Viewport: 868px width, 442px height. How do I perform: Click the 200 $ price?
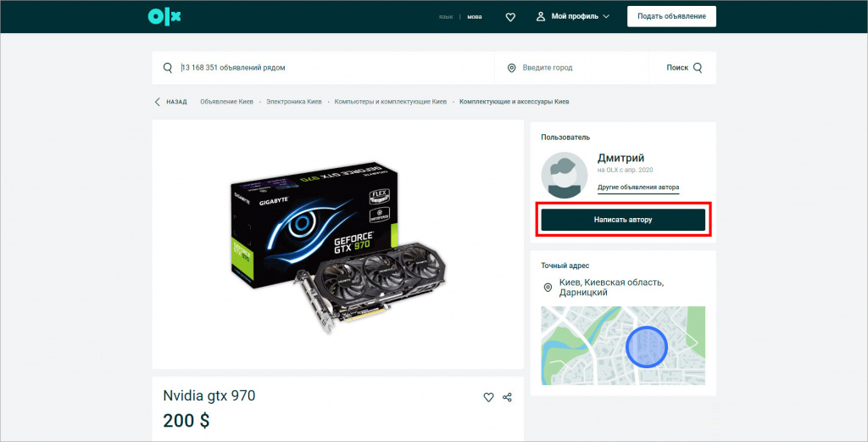tap(186, 421)
